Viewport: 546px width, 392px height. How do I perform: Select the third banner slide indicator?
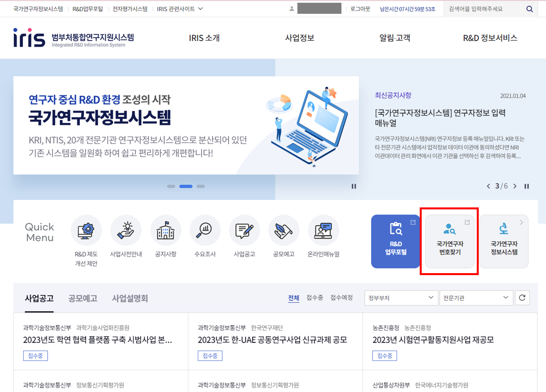click(201, 186)
